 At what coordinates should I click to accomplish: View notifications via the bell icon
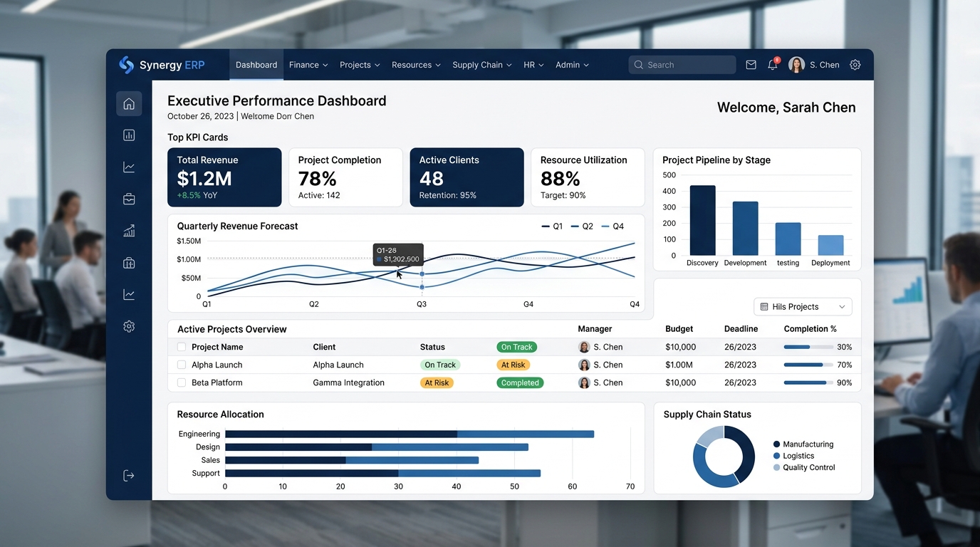coord(773,65)
